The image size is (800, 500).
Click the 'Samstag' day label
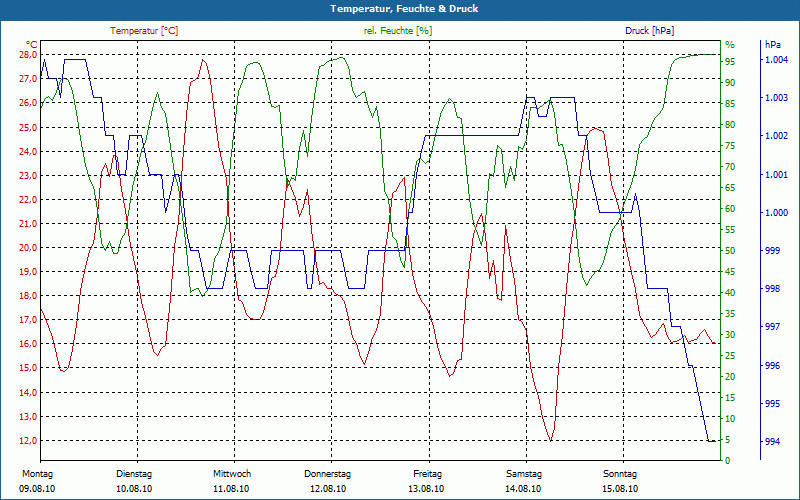pyautogui.click(x=523, y=474)
